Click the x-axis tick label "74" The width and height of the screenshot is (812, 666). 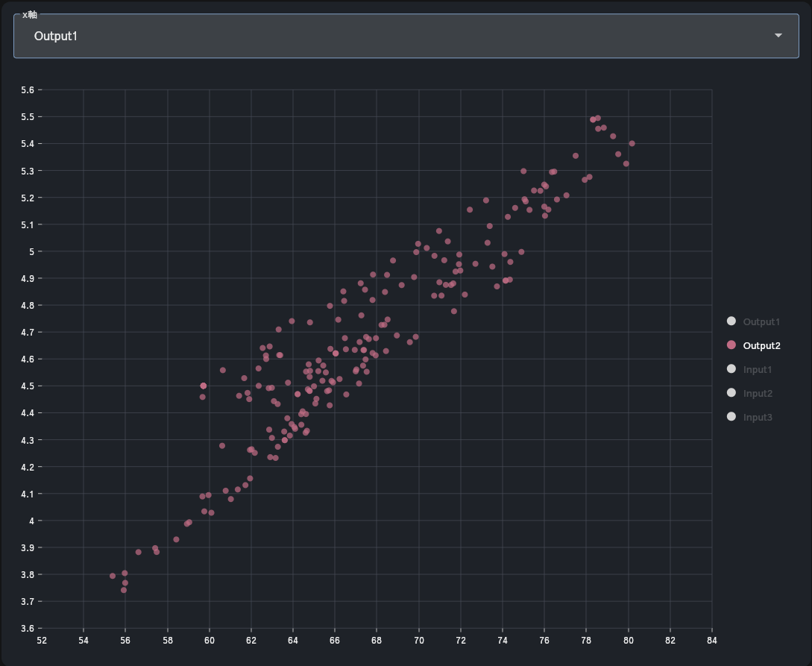503,641
